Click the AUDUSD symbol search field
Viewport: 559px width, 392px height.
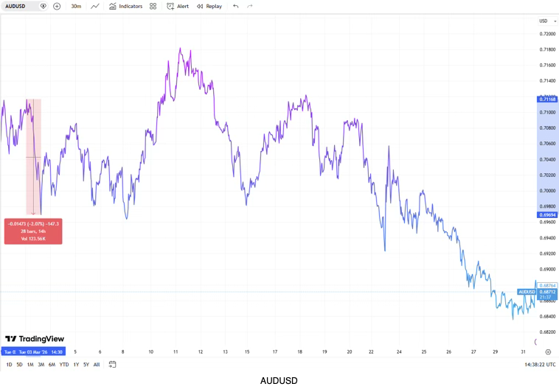(x=18, y=6)
